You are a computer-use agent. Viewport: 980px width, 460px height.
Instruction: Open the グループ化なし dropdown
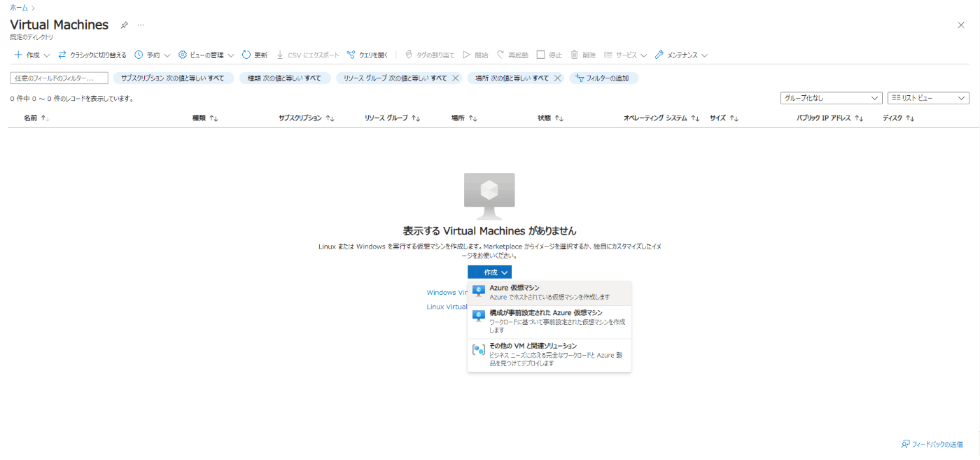tap(832, 98)
